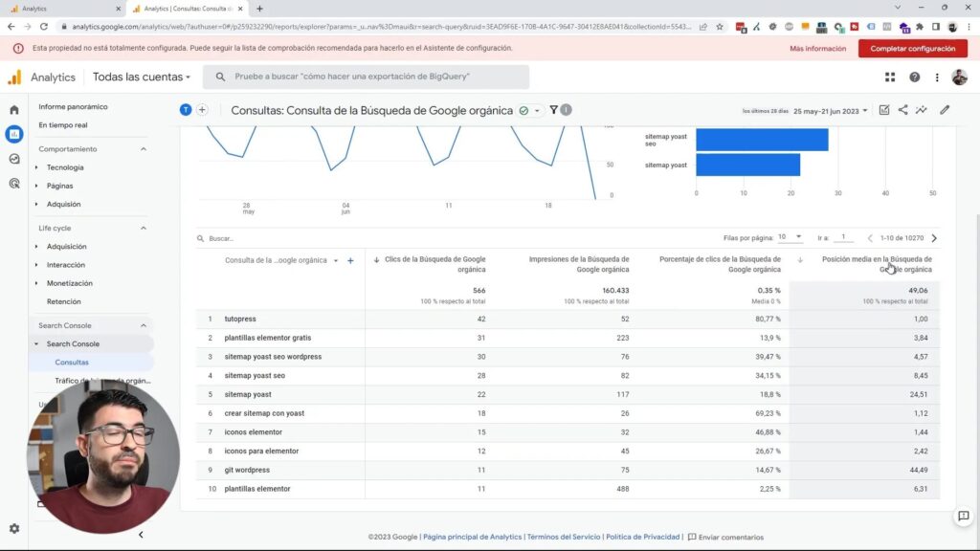The image size is (980, 551).
Task: Open the Analytics home icon in sidebar
Action: tap(13, 110)
